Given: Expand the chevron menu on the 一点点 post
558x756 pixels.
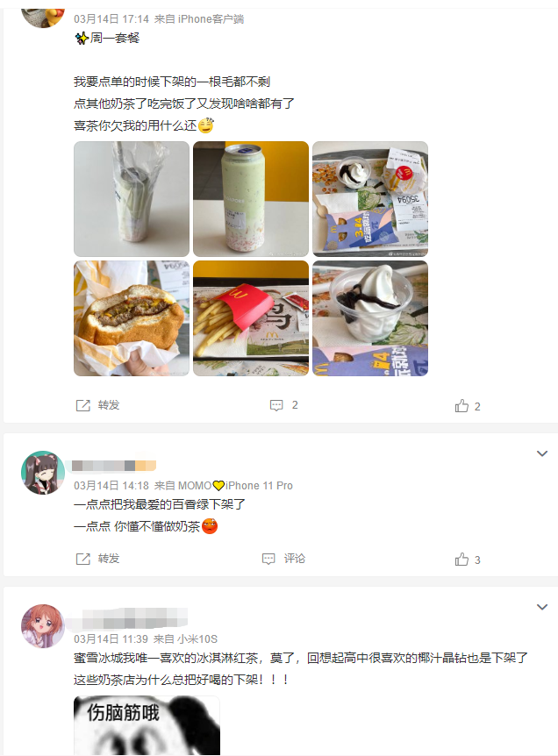Looking at the screenshot, I should tap(542, 453).
